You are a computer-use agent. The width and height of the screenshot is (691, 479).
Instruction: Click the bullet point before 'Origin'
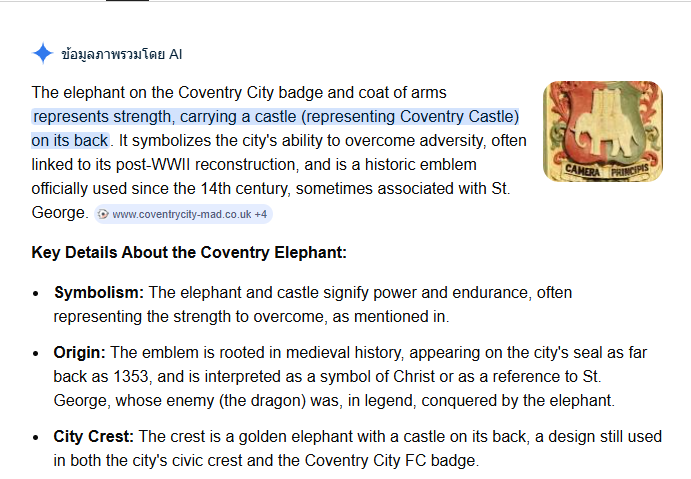click(37, 354)
